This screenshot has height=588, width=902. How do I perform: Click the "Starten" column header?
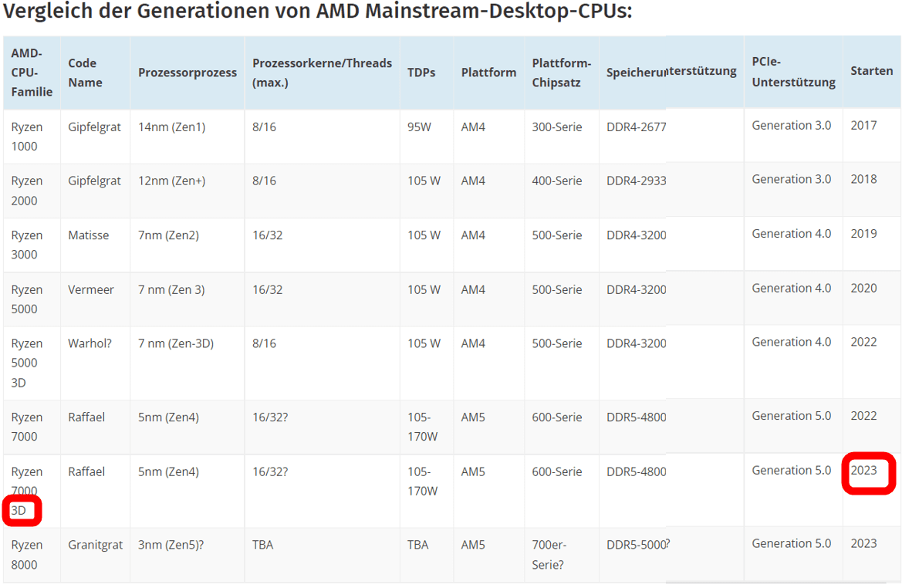click(871, 71)
